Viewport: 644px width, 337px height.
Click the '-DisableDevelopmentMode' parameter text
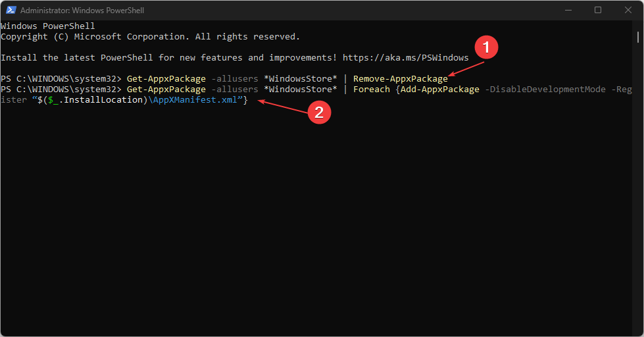click(x=545, y=89)
